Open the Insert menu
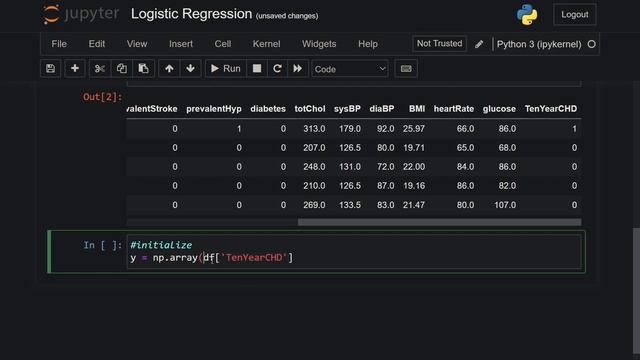The image size is (640, 360). 181,44
